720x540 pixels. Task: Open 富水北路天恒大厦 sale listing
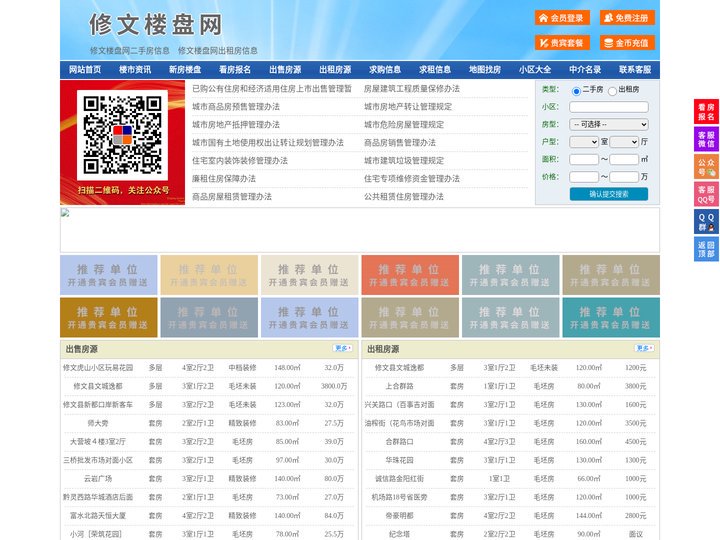coord(98,516)
